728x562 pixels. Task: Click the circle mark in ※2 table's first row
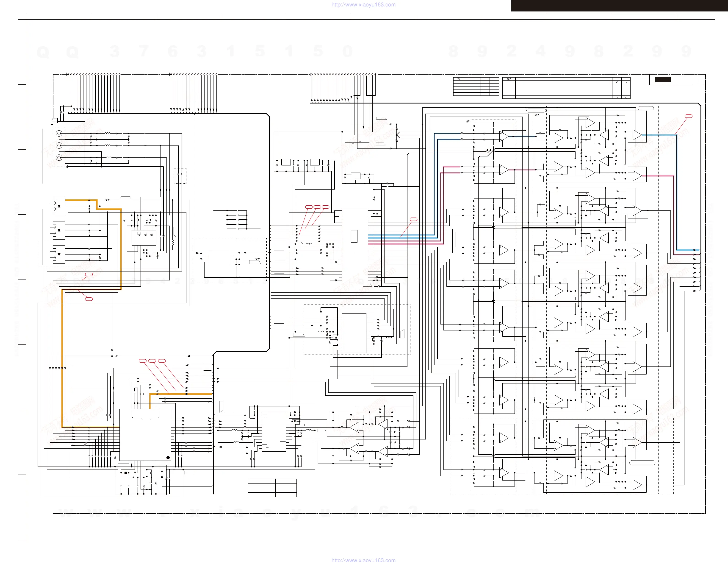pos(617,82)
